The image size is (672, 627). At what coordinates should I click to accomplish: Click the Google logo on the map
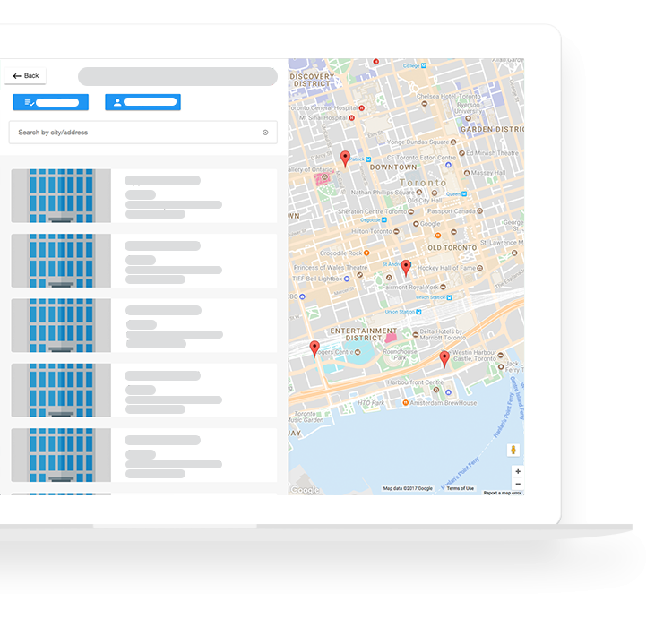[305, 490]
